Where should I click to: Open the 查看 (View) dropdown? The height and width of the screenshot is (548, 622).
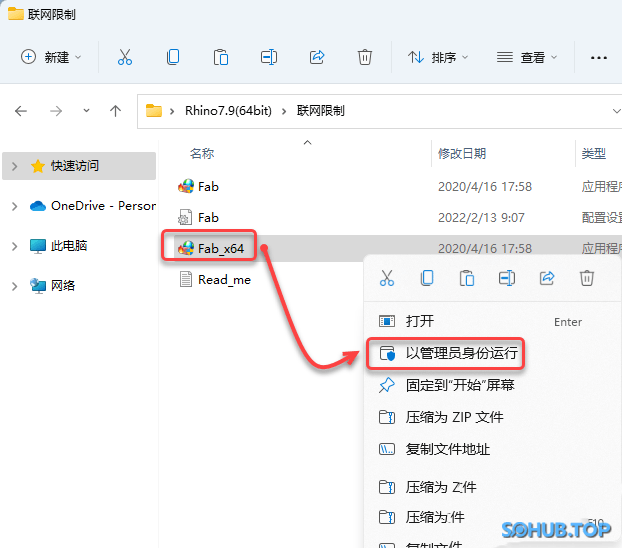tap(527, 58)
